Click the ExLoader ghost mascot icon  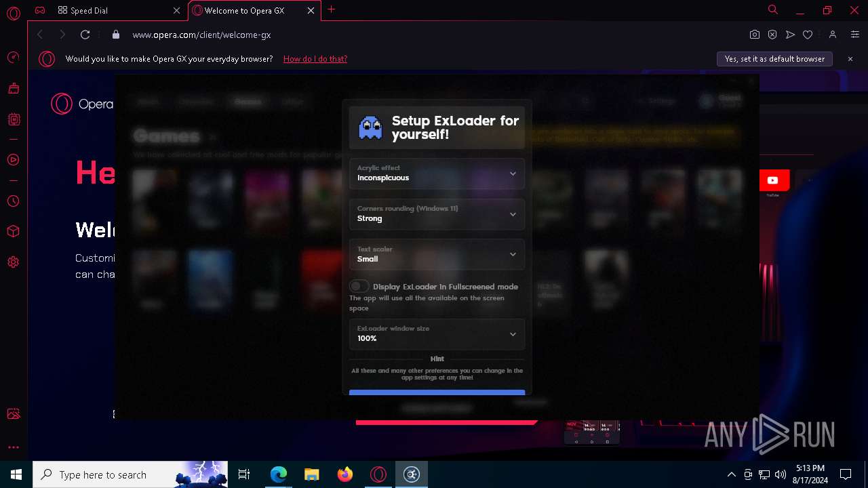[x=370, y=127]
